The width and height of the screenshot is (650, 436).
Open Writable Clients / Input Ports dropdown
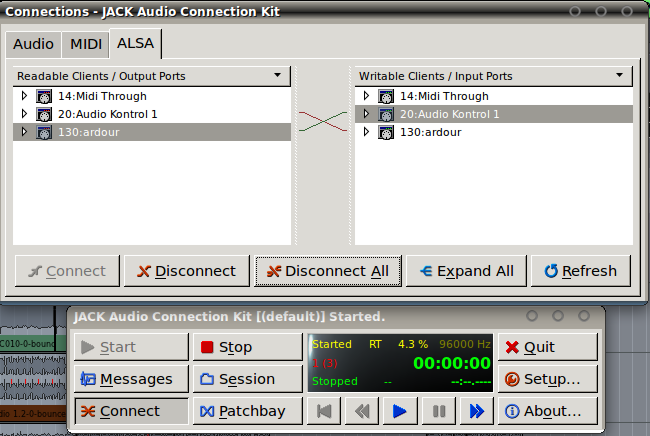coord(618,76)
